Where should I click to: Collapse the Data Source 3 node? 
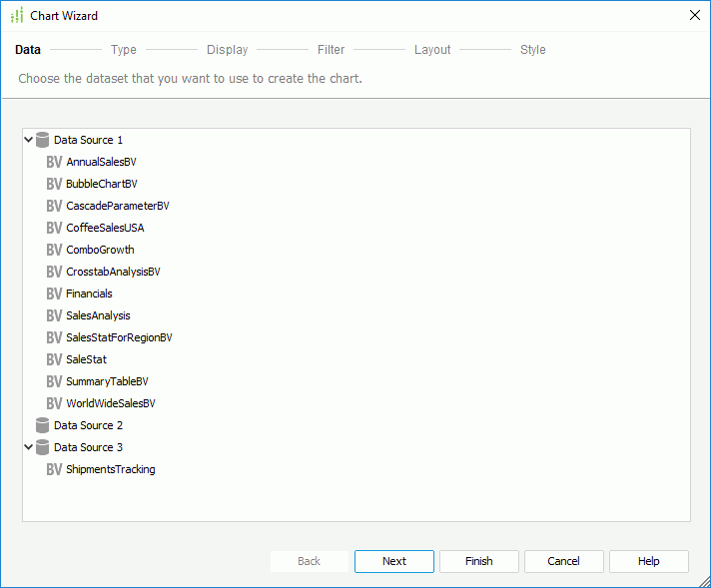pos(28,447)
